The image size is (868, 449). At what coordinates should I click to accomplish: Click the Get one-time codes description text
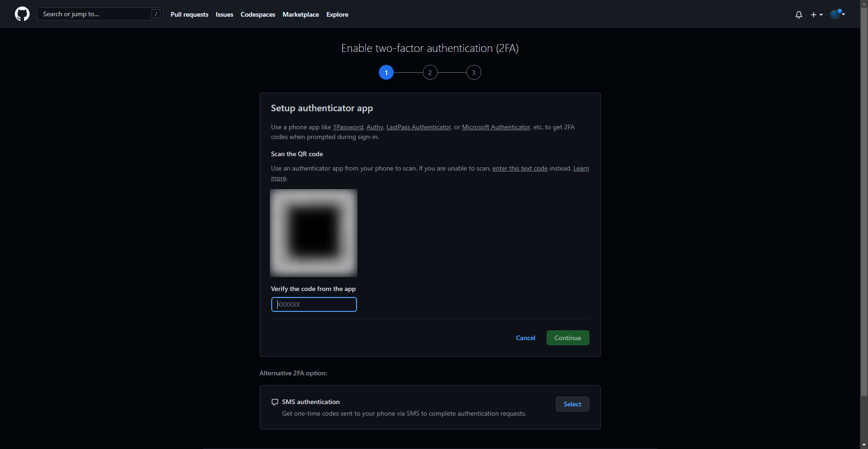pos(404,413)
